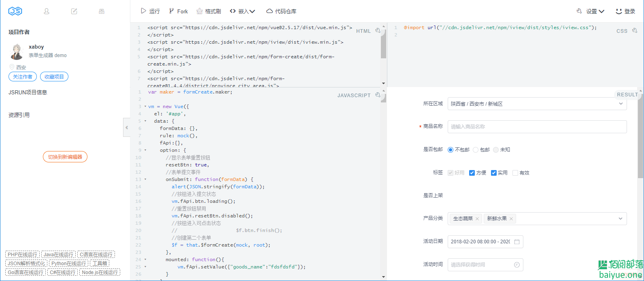Open calendar icon in 活动日期 field
Screen dimensions: 644x281
[x=517, y=242]
